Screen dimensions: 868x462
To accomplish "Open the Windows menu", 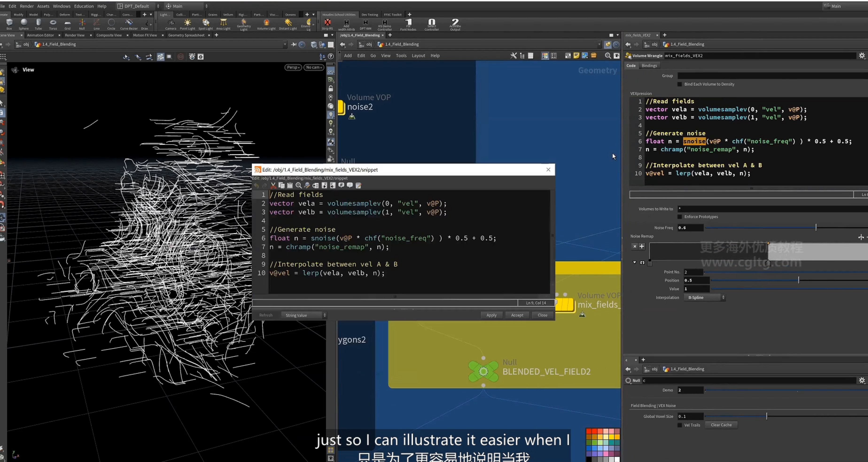I will (x=62, y=6).
